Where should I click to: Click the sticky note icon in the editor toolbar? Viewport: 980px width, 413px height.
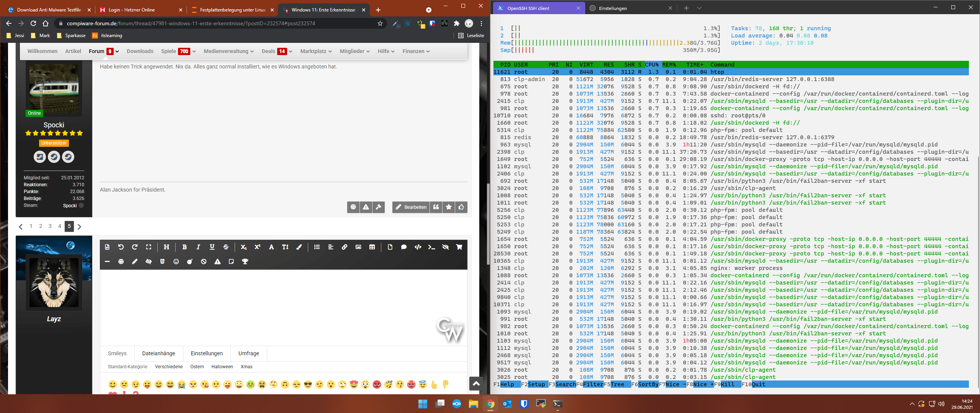click(x=231, y=262)
